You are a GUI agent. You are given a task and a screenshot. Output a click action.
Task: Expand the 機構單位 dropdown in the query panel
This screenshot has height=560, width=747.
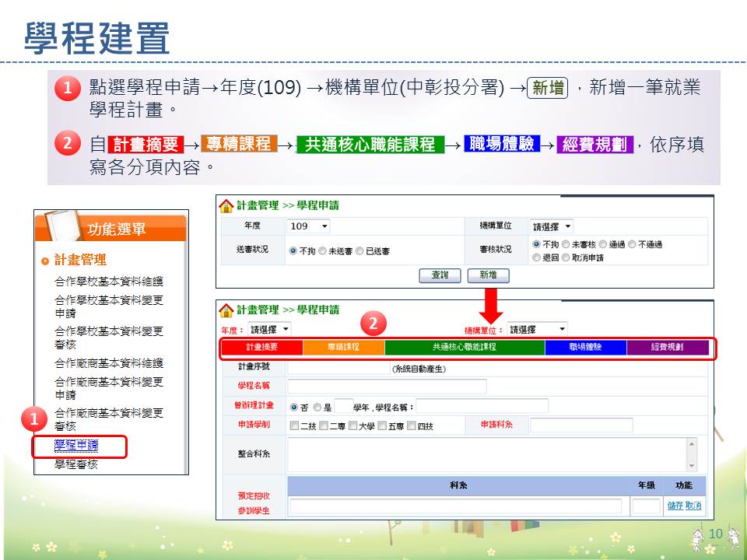pyautogui.click(x=552, y=226)
